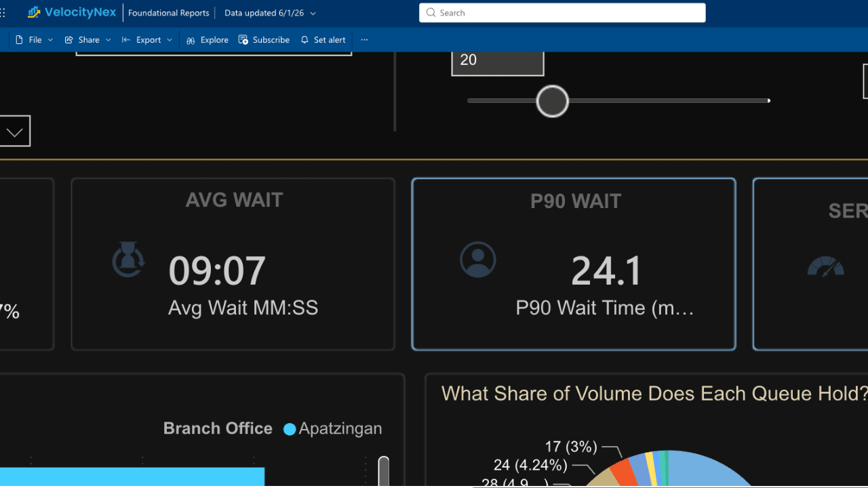Click the slider track right of the handle
Image resolution: width=868 pixels, height=488 pixels.
pyautogui.click(x=669, y=101)
